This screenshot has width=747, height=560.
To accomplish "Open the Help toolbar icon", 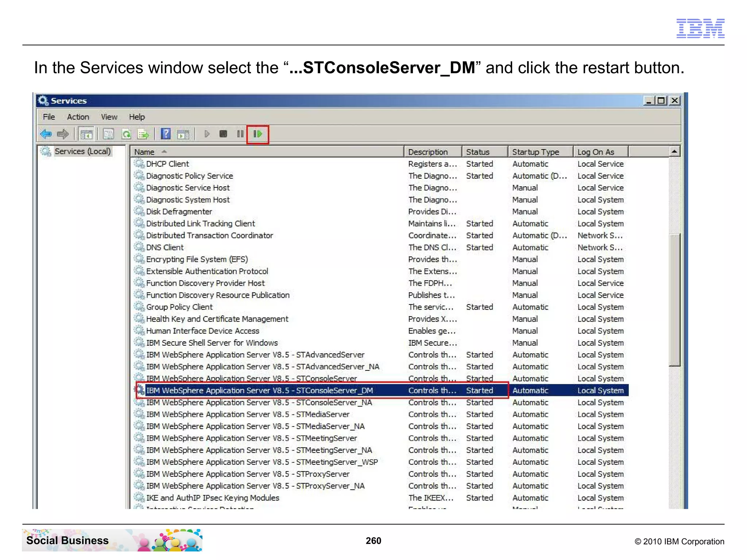I will pos(166,134).
